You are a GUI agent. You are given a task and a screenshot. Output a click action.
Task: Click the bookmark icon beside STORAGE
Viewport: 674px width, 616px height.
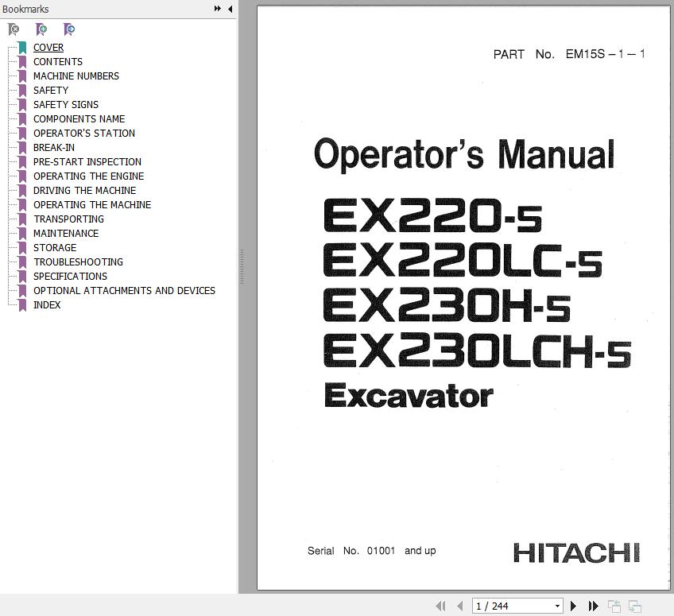coord(22,248)
